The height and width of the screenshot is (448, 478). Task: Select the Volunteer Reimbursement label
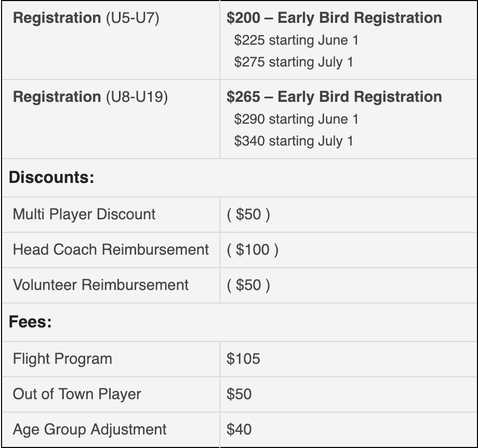click(101, 285)
